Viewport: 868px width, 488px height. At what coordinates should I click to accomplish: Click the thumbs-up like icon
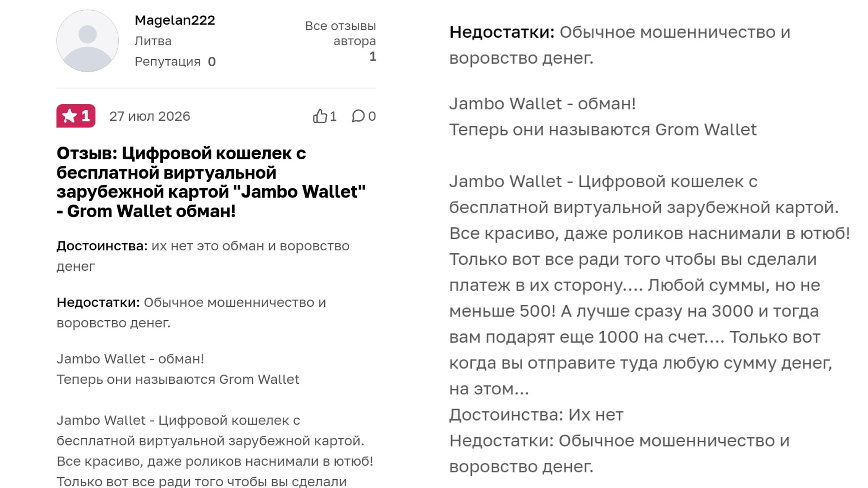(320, 116)
